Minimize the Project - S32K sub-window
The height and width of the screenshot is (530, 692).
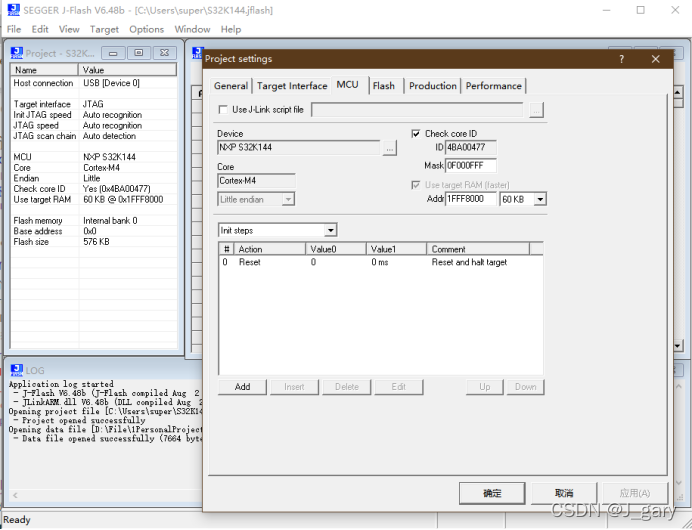[113, 53]
